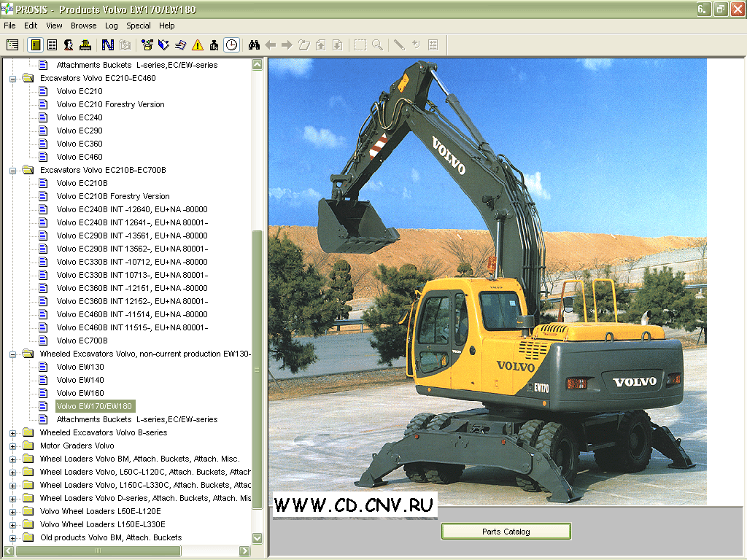Select Volvo EW160 product
747x560 pixels.
80,393
